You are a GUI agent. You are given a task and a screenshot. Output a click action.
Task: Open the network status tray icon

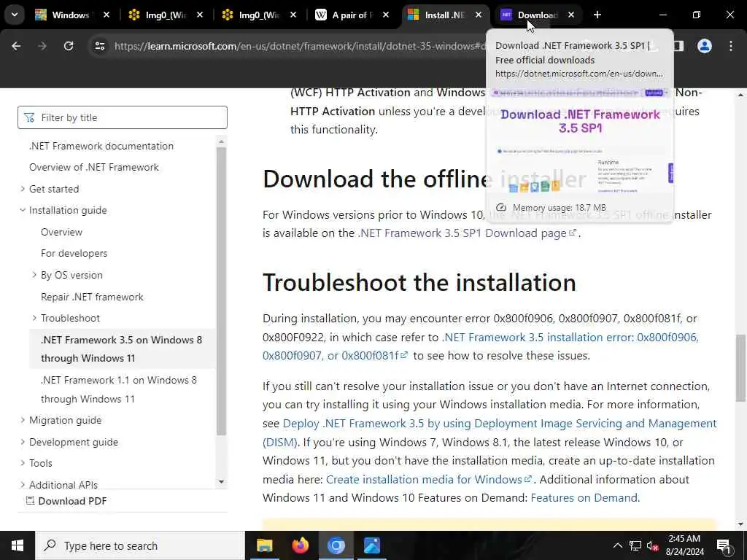click(x=635, y=545)
